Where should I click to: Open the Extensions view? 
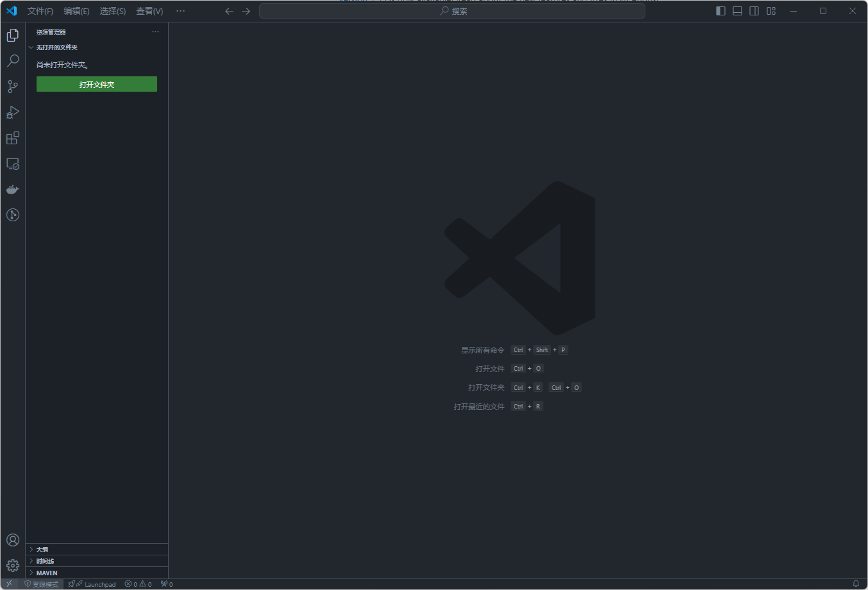(x=12, y=138)
